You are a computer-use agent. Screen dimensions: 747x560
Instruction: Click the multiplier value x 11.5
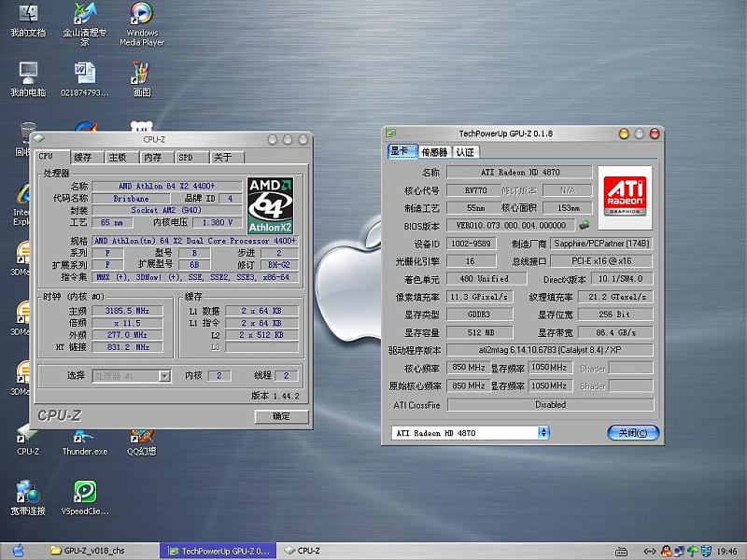point(127,323)
